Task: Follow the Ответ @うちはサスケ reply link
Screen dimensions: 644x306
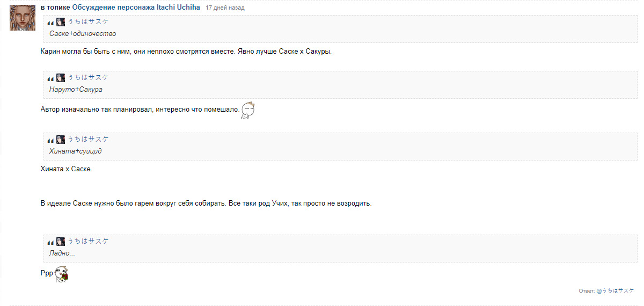Action: point(615,290)
